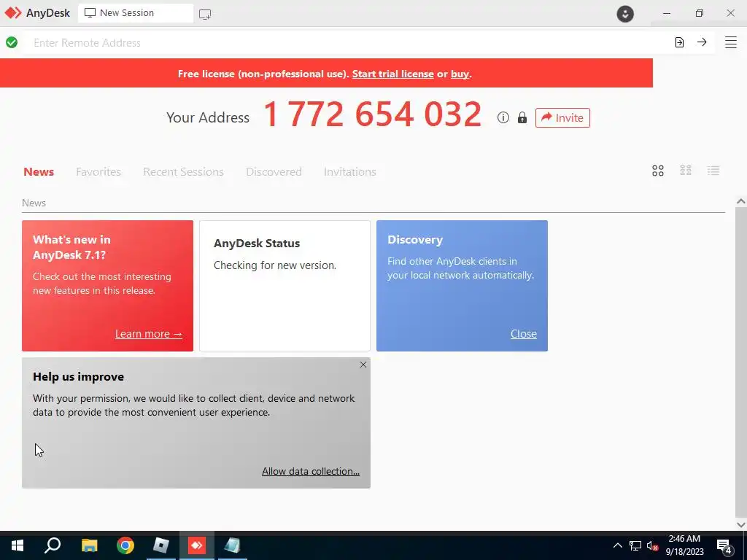The width and height of the screenshot is (747, 560).
Task: View the Invitations tab
Action: (x=349, y=172)
